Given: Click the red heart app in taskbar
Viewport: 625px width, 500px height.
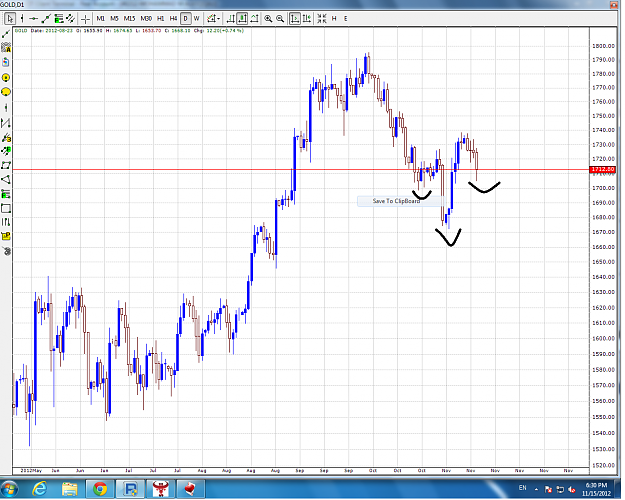Looking at the screenshot, I should 191,489.
